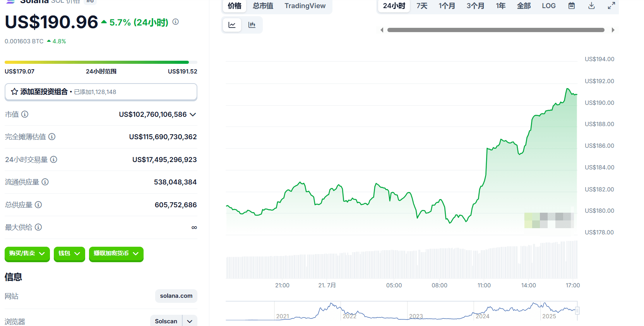Select 24小时 time range
Image resolution: width=644 pixels, height=326 pixels.
click(x=394, y=6)
